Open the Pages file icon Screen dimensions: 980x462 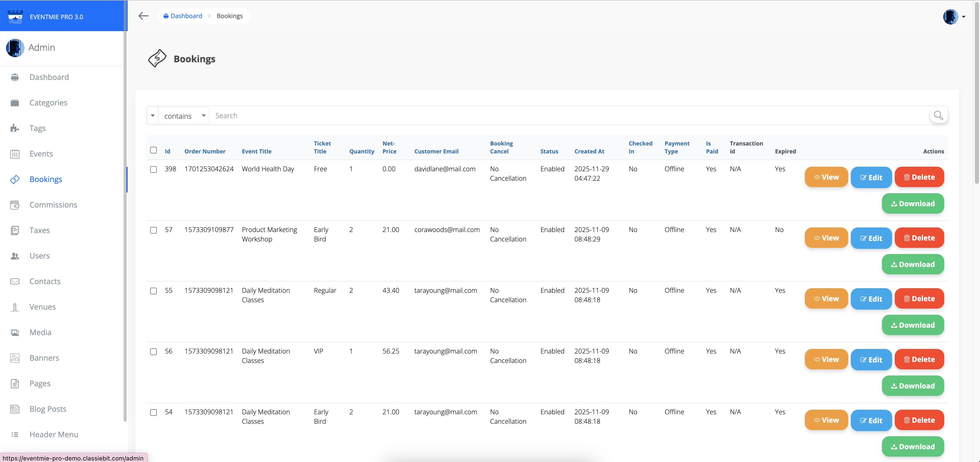15,383
